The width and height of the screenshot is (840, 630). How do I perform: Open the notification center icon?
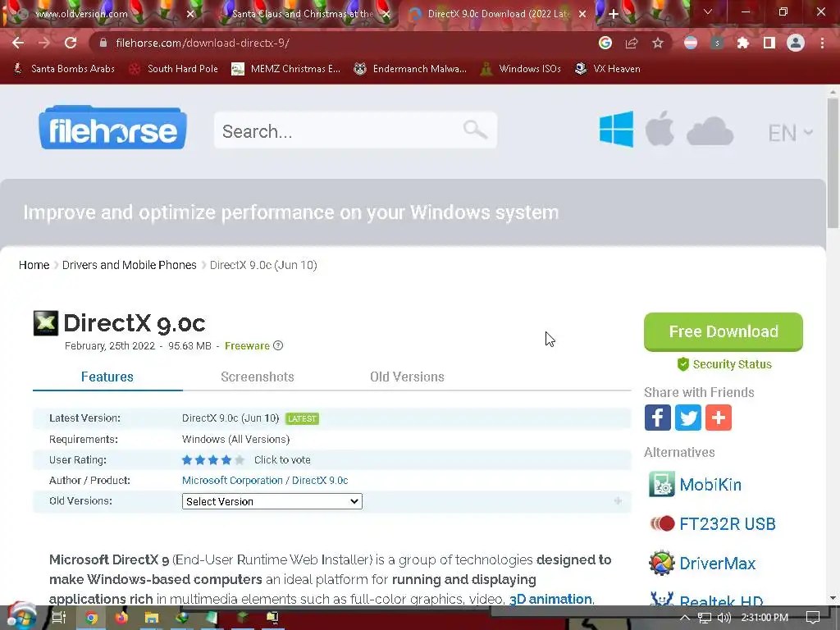click(813, 618)
